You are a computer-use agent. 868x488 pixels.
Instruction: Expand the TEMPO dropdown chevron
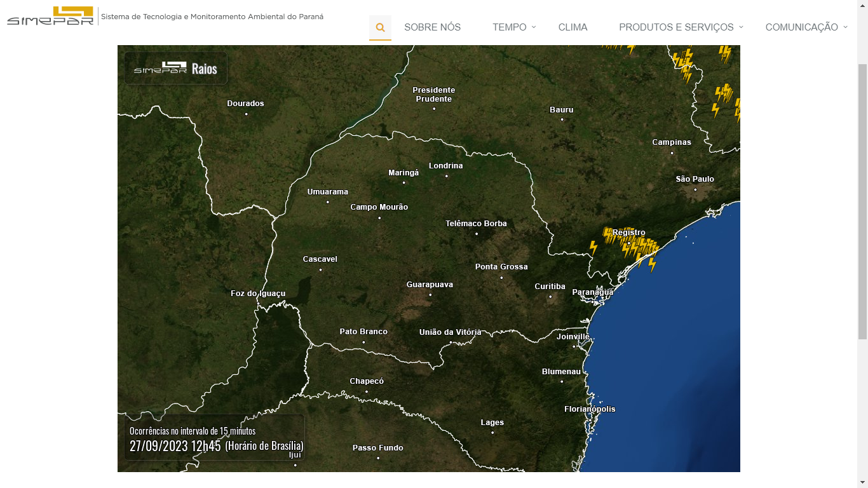[534, 27]
